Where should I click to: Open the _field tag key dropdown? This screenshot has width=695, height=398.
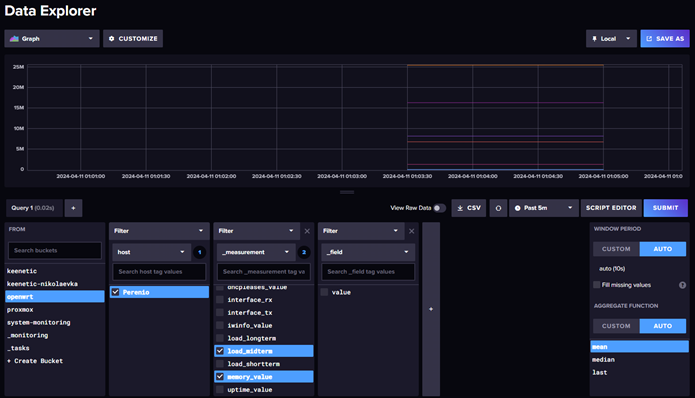coord(368,252)
